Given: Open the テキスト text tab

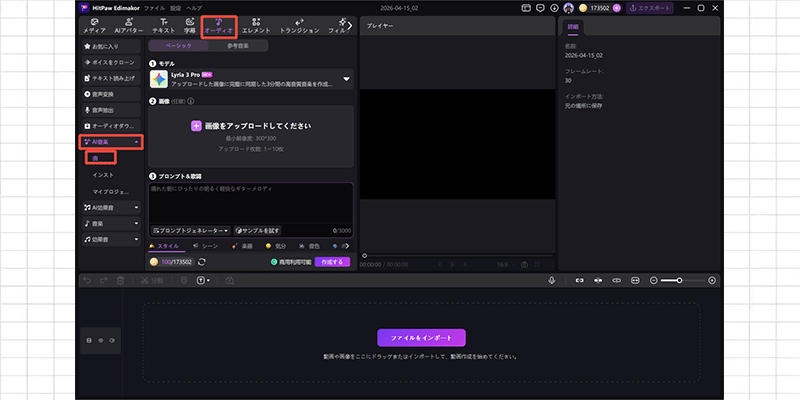Looking at the screenshot, I should coord(163,26).
